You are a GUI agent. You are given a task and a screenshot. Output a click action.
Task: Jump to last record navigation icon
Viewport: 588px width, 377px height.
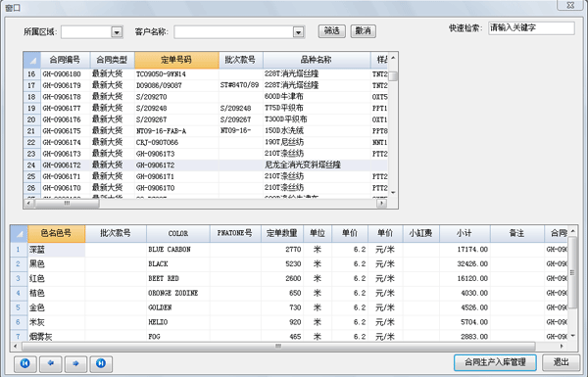tap(101, 363)
